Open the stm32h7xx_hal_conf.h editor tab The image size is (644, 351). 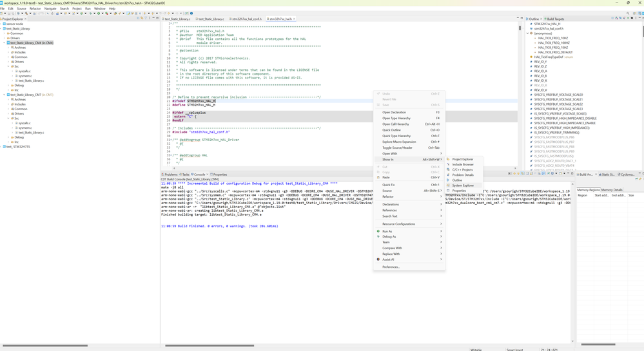tap(246, 19)
